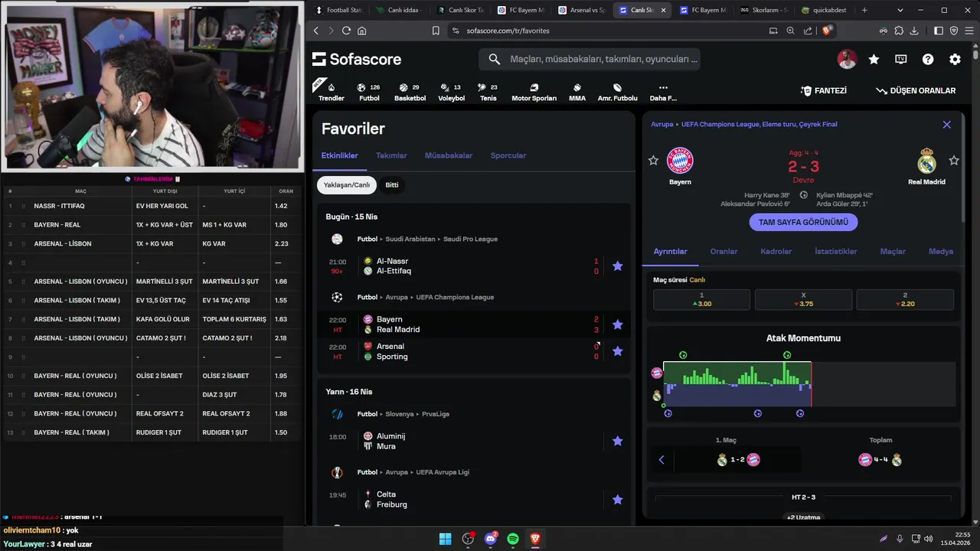Open the Windows Start menu
The width and height of the screenshot is (980, 551).
pyautogui.click(x=445, y=539)
